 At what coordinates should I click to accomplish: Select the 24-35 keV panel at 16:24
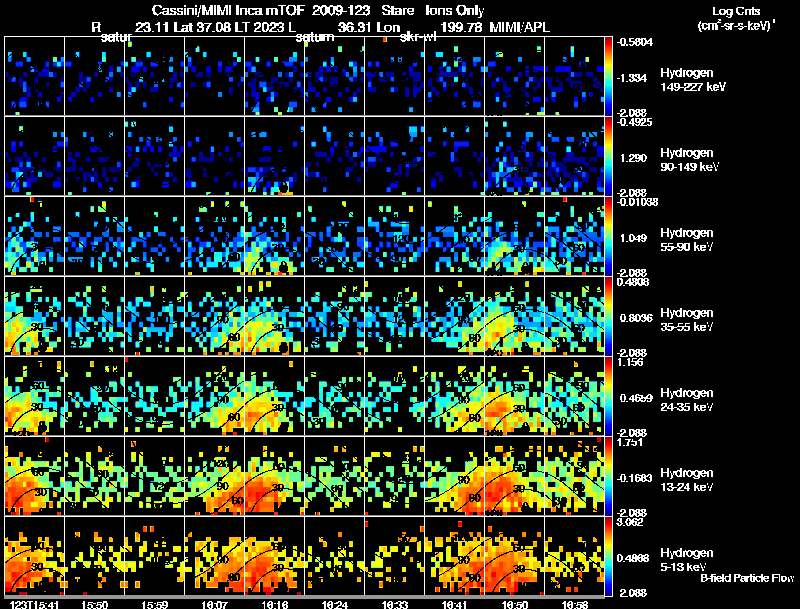(335, 396)
